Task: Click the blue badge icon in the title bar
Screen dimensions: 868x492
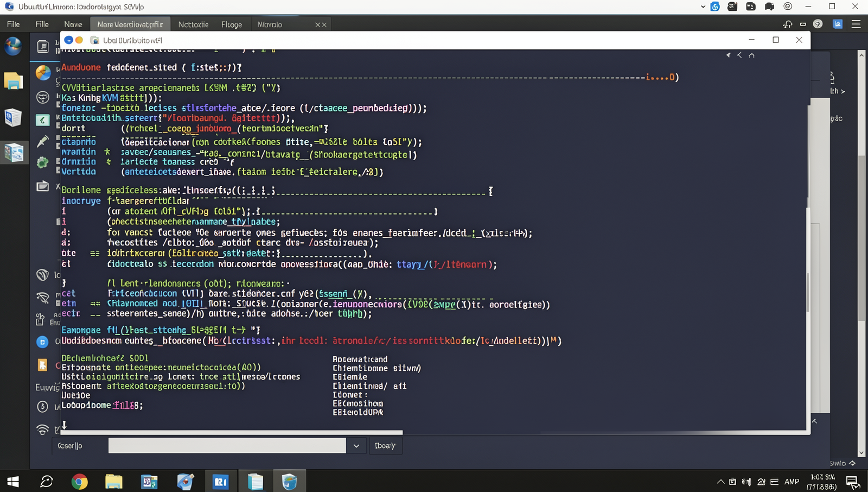Action: click(715, 7)
